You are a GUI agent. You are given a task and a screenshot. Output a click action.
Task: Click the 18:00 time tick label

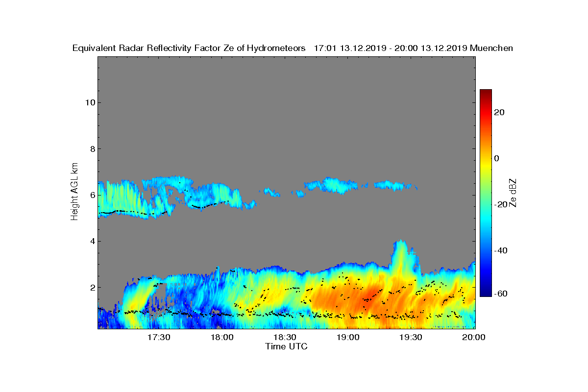click(222, 337)
